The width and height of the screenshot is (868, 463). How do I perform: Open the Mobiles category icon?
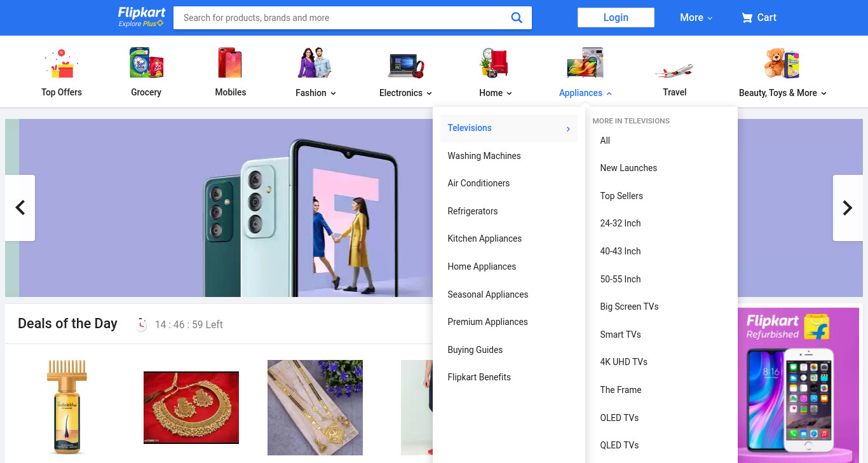230,63
